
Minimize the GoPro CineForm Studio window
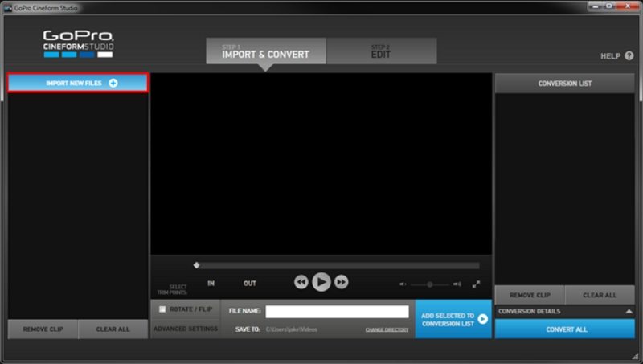596,6
